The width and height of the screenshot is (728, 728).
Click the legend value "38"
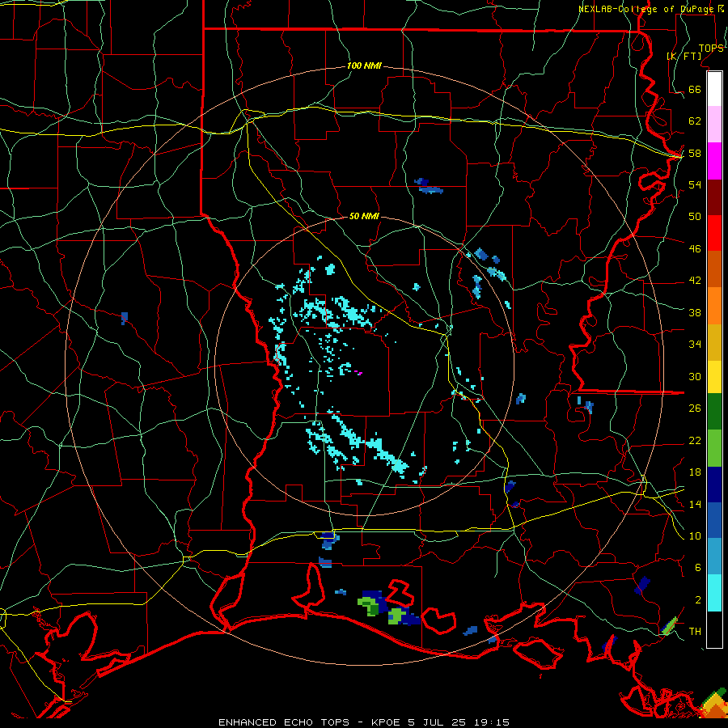[695, 313]
